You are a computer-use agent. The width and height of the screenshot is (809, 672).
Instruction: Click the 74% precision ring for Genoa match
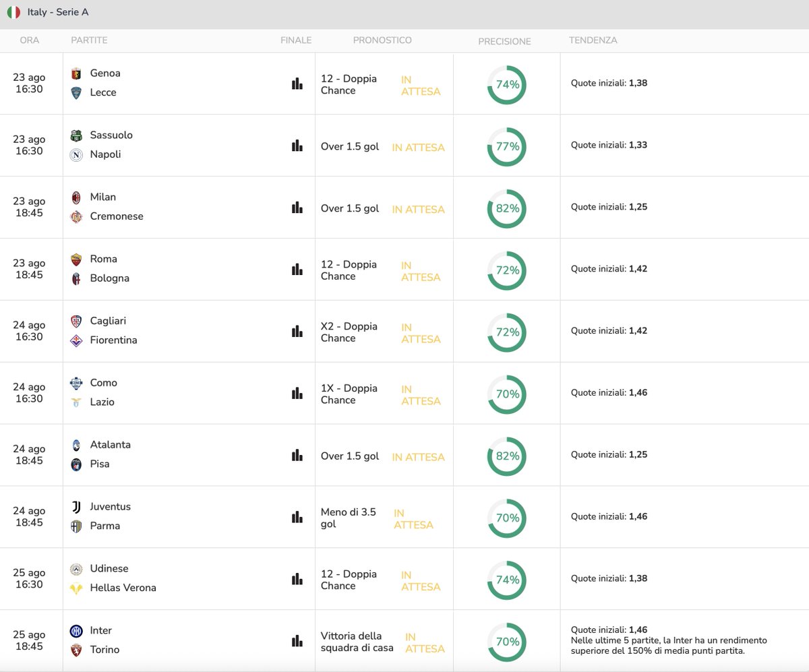click(507, 85)
